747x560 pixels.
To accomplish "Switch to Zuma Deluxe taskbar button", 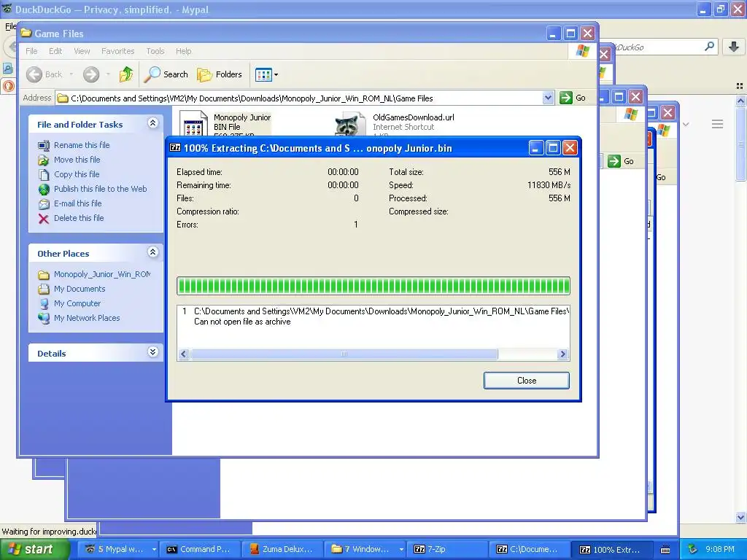I will [x=281, y=549].
